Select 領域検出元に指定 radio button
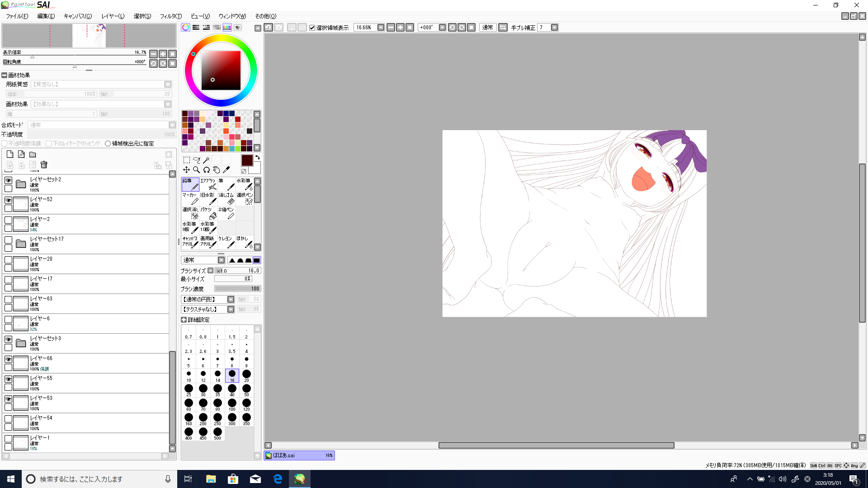Viewport: 868px width, 488px height. (x=108, y=144)
